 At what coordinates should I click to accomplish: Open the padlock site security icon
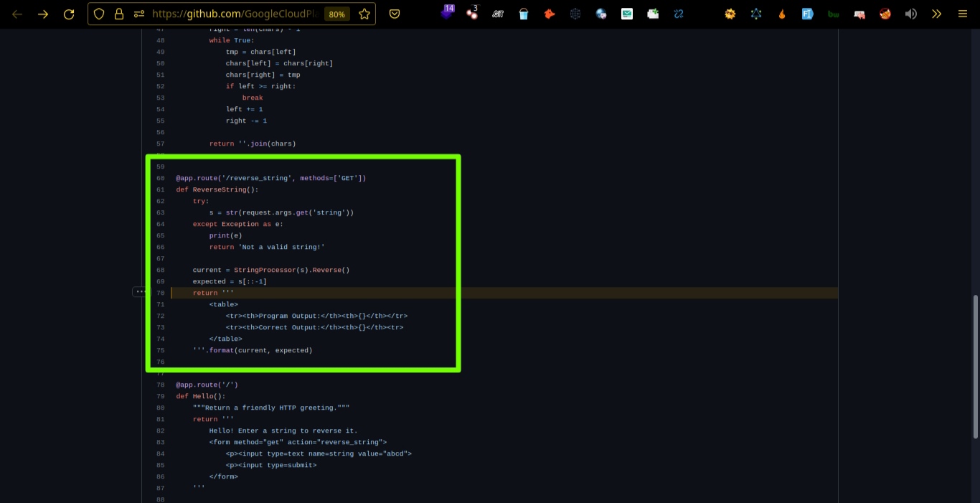coord(119,14)
